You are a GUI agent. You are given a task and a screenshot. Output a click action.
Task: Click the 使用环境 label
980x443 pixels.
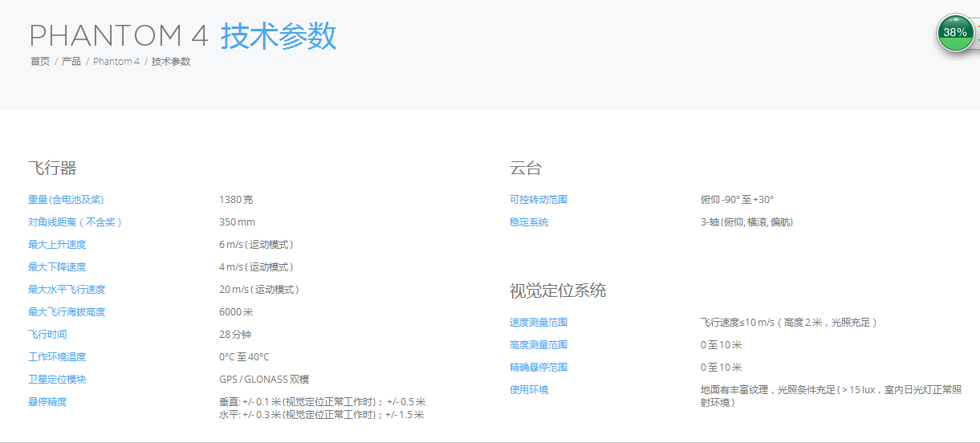tap(529, 390)
